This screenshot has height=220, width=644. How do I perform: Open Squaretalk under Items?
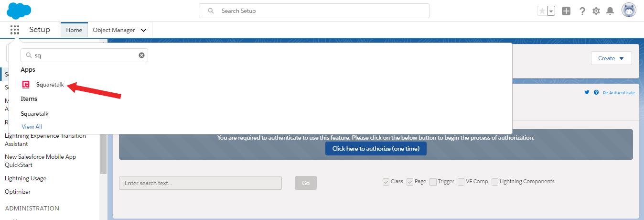34,114
